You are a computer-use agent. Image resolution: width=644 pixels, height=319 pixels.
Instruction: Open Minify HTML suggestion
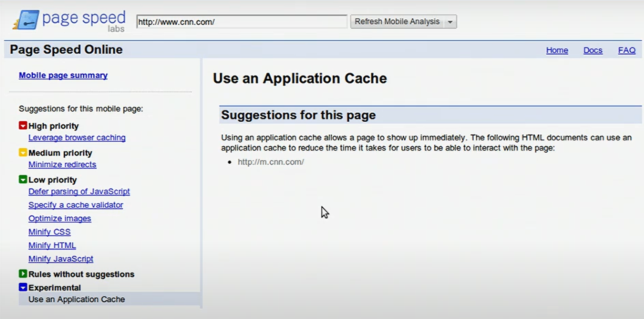52,245
